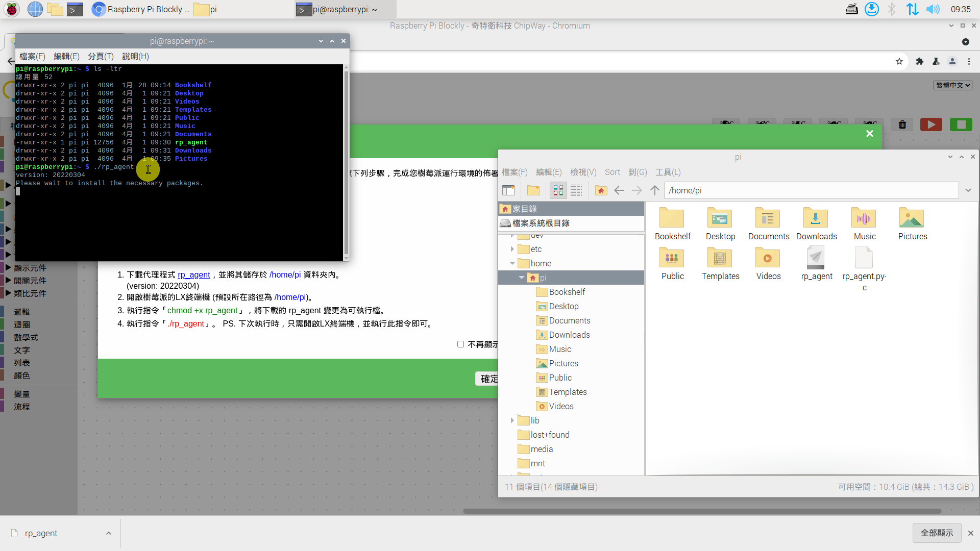
Task: Open the 繁體中文 language dropdown
Action: [x=952, y=85]
